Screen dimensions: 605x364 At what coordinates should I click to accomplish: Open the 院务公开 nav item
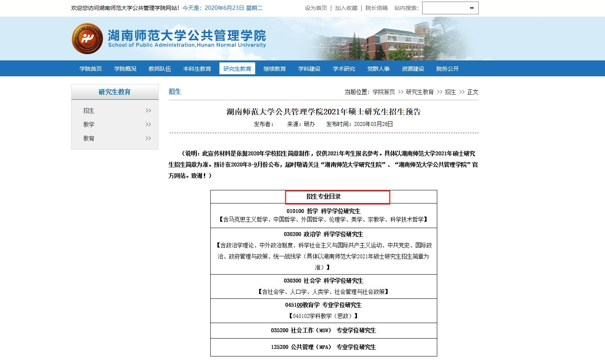point(448,69)
